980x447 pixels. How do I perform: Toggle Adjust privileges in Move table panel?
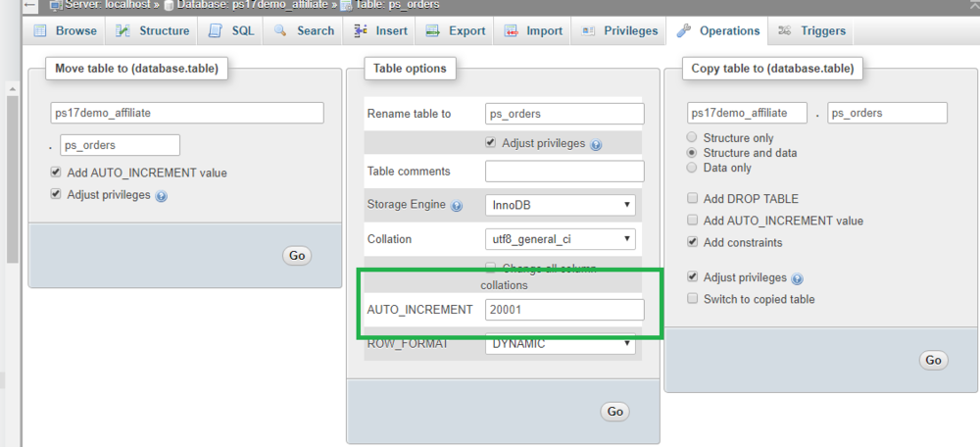coord(56,194)
